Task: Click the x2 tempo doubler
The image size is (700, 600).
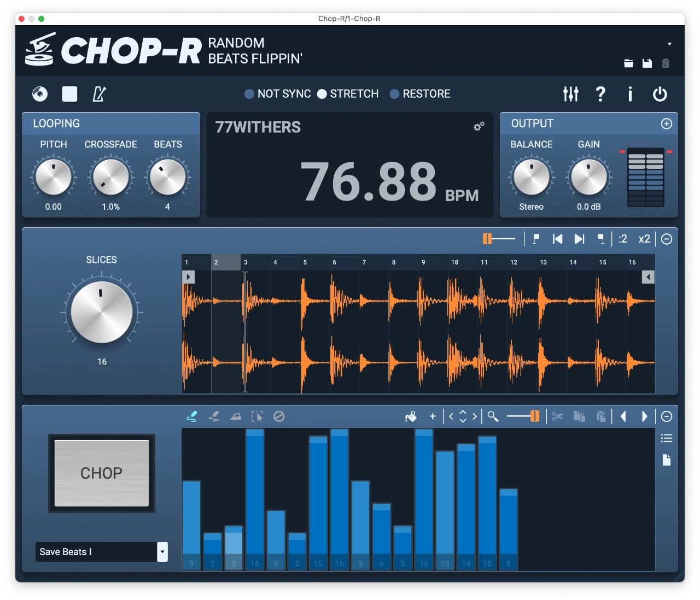Action: 643,239
